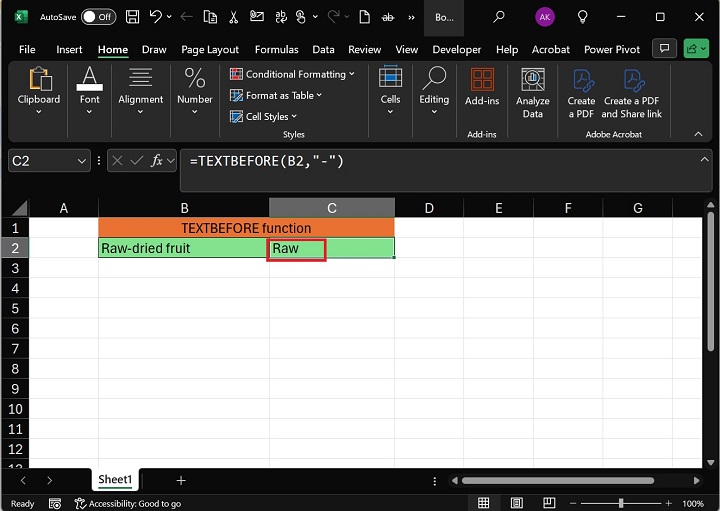This screenshot has height=511, width=720.
Task: Click the Undo arrow icon
Action: click(x=157, y=17)
